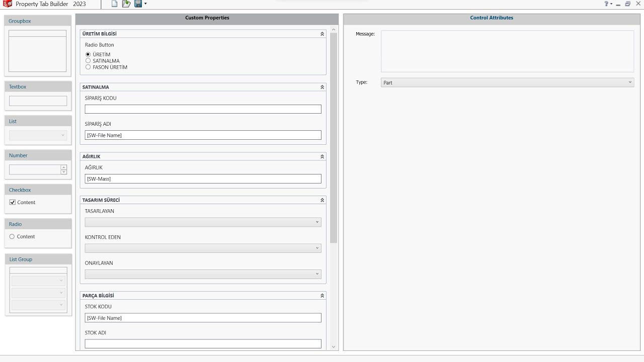Click the New template icon

pos(114,4)
